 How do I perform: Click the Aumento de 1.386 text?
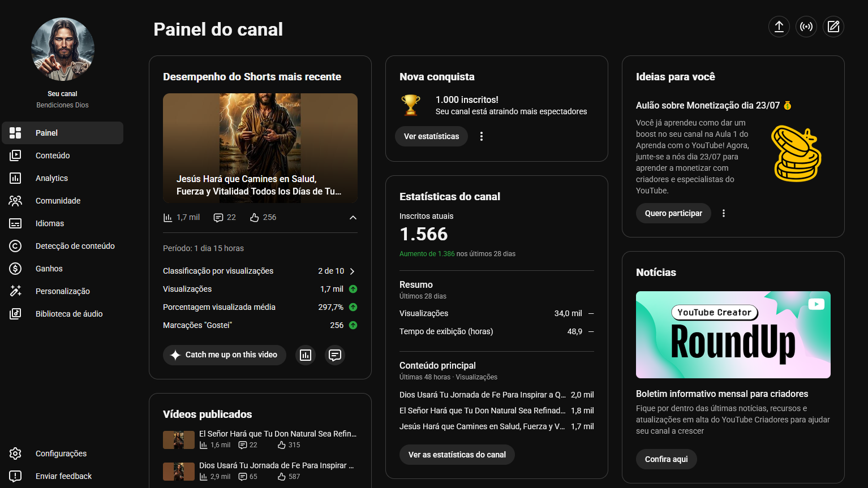(427, 254)
